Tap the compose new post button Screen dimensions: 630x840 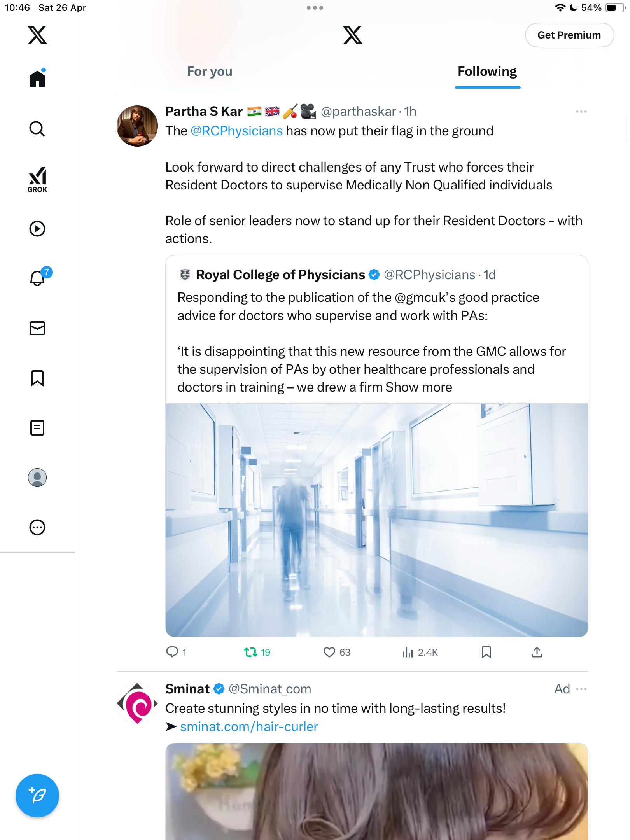point(37,796)
